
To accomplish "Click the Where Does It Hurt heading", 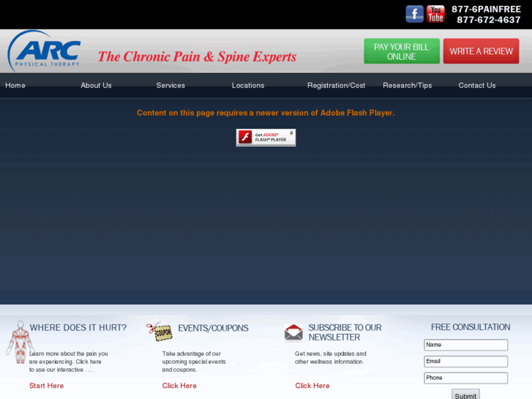I will pos(78,328).
